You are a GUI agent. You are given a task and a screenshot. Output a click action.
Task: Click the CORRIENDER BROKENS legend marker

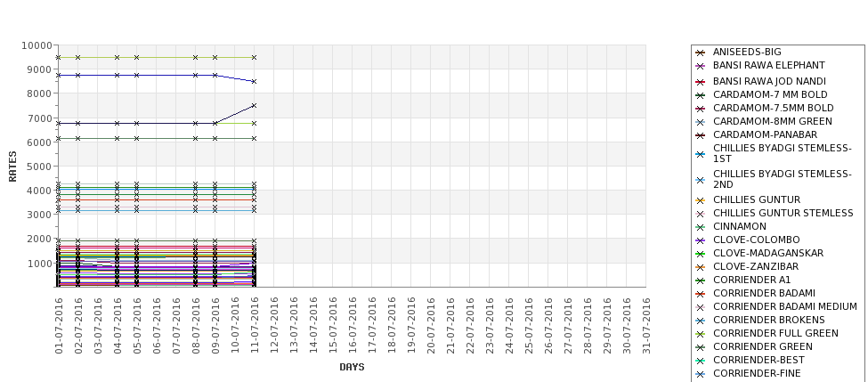coord(701,321)
